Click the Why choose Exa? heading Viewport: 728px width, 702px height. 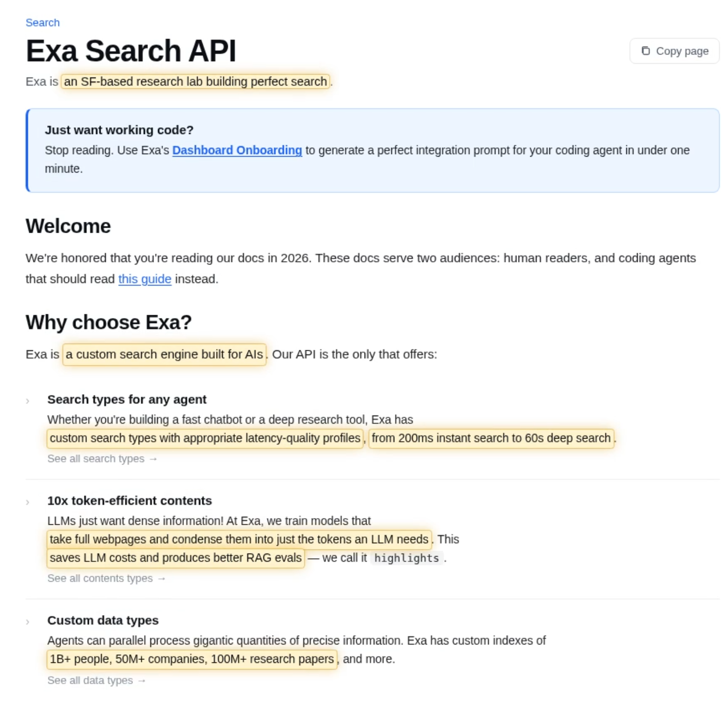click(109, 322)
